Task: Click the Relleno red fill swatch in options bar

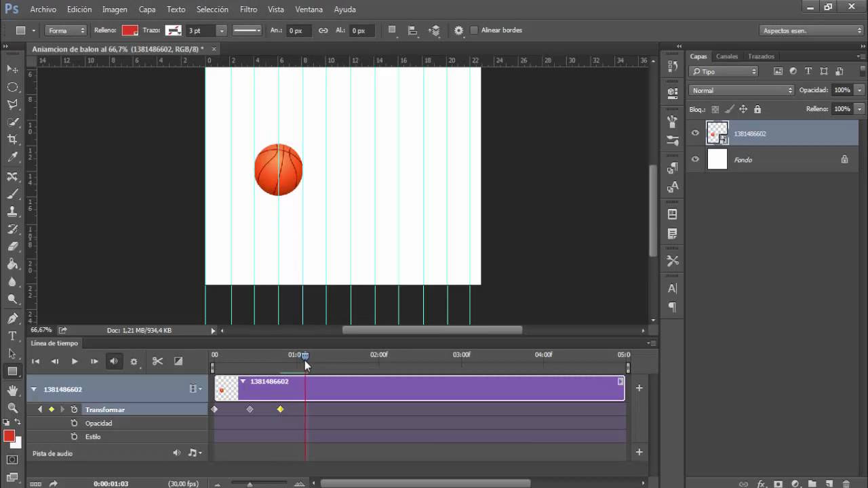Action: tap(130, 30)
